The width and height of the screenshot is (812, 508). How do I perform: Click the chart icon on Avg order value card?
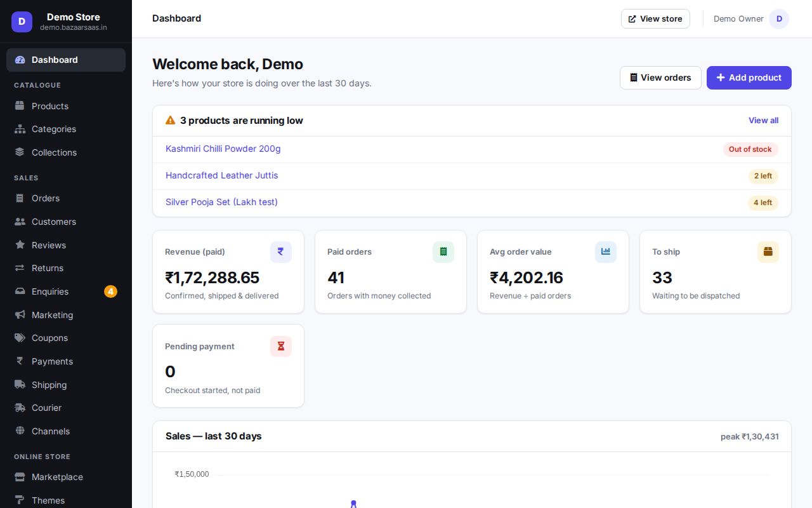pos(606,252)
